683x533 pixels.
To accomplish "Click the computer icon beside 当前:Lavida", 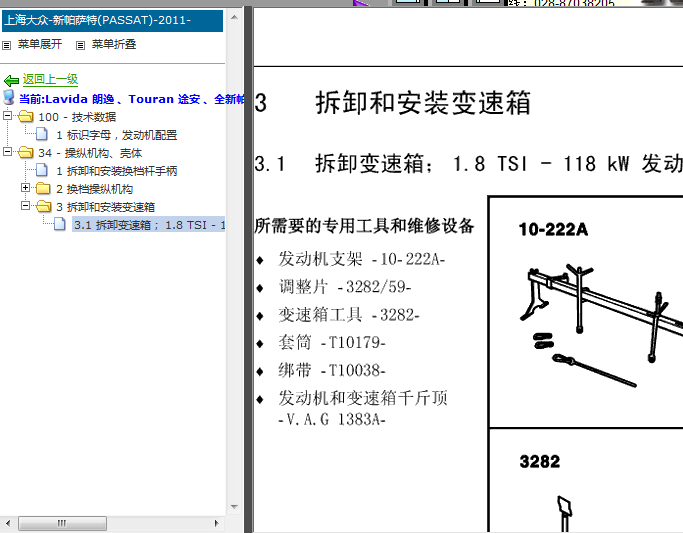I will [x=8, y=98].
